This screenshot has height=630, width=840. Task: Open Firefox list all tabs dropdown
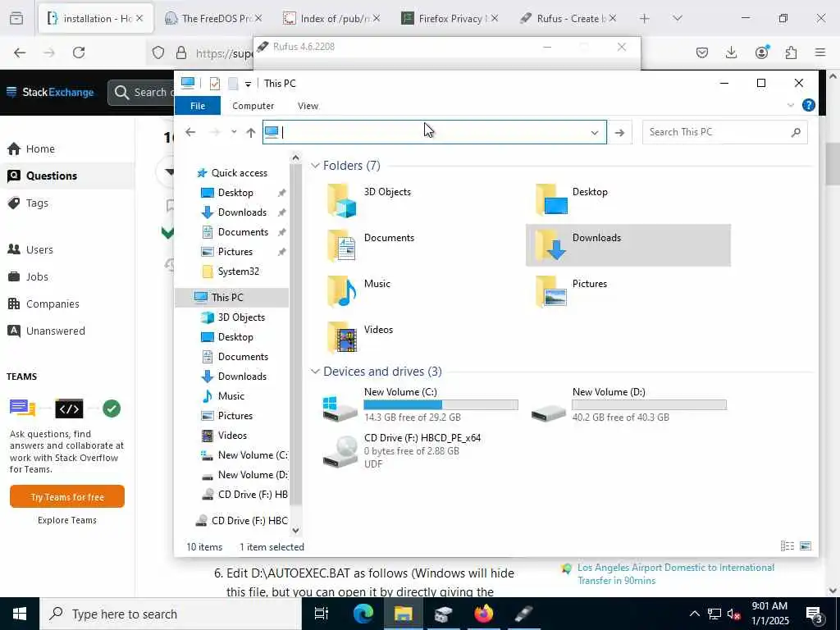[677, 18]
